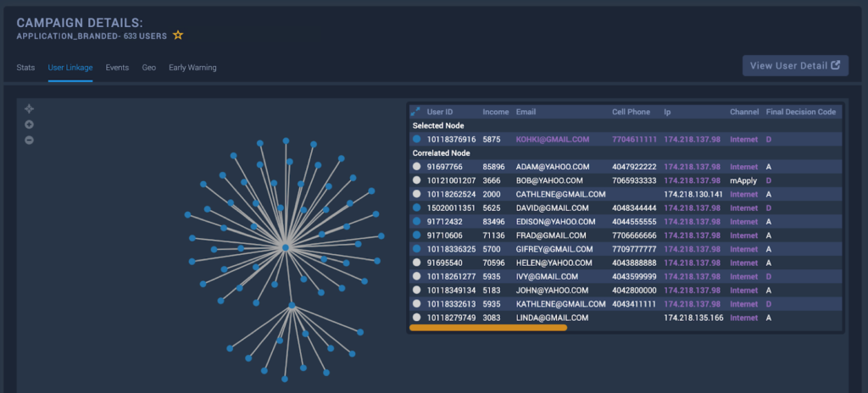Switch to the Events tab
Screen dimensions: 868x393
coord(117,68)
